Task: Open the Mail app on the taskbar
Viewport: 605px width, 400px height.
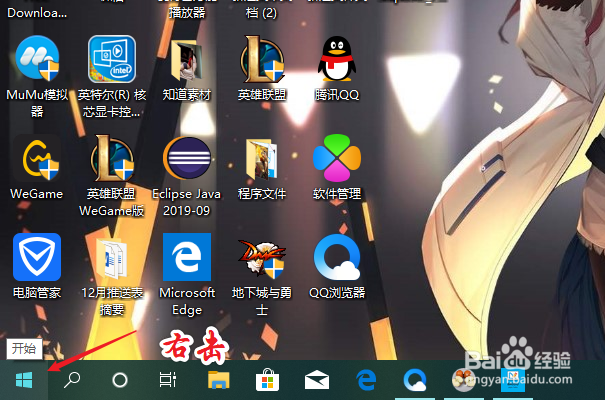Action: (x=317, y=380)
